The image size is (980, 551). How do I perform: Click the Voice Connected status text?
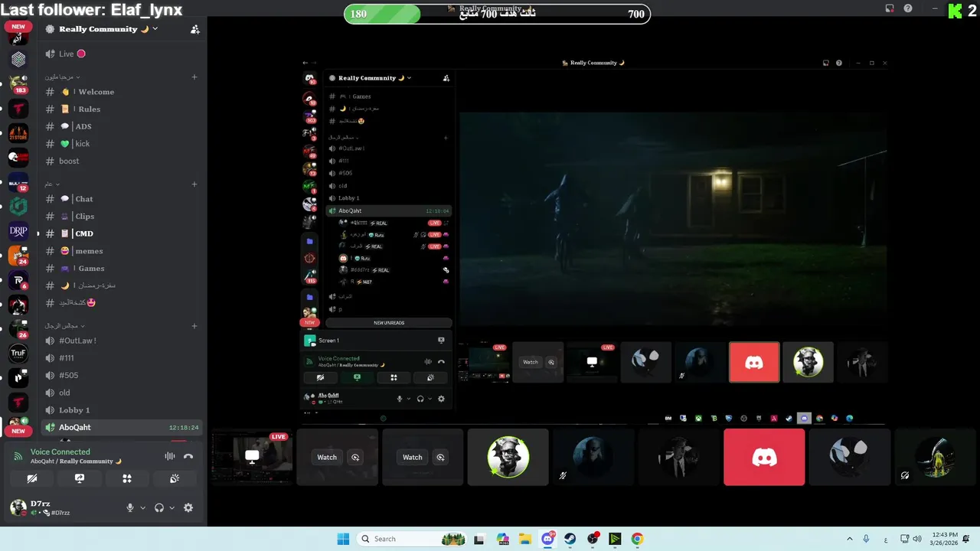pyautogui.click(x=60, y=452)
